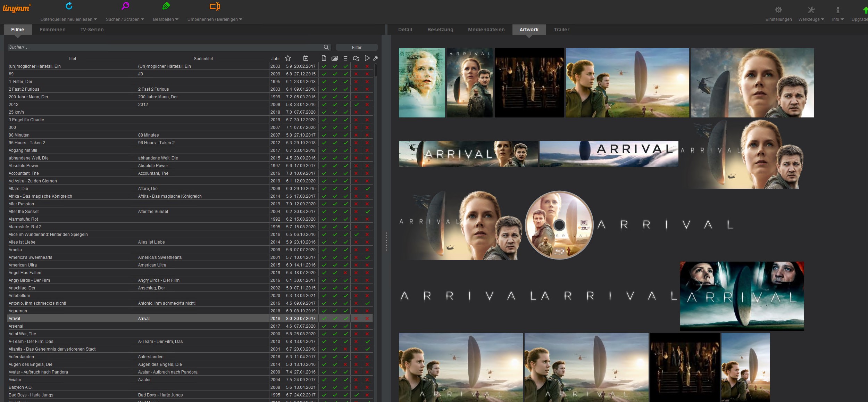Sort by the star rating column icon
Viewport: 868px width, 402px height.
288,58
